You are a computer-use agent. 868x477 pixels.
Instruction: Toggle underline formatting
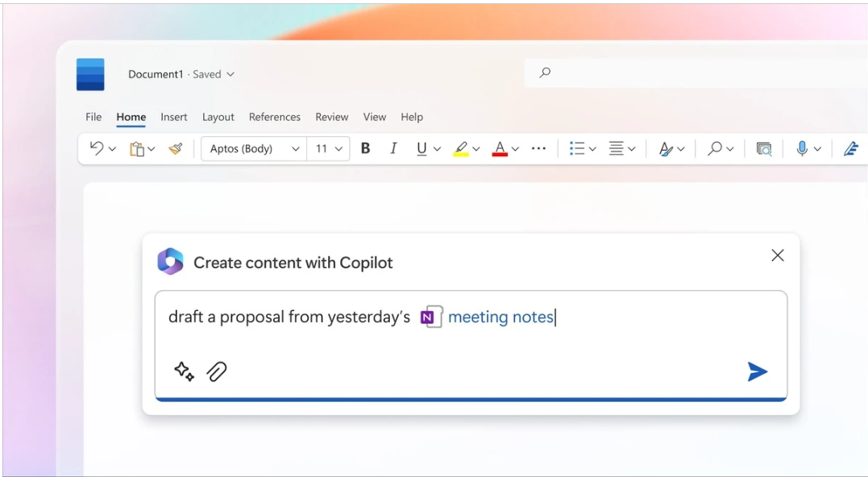pos(422,148)
